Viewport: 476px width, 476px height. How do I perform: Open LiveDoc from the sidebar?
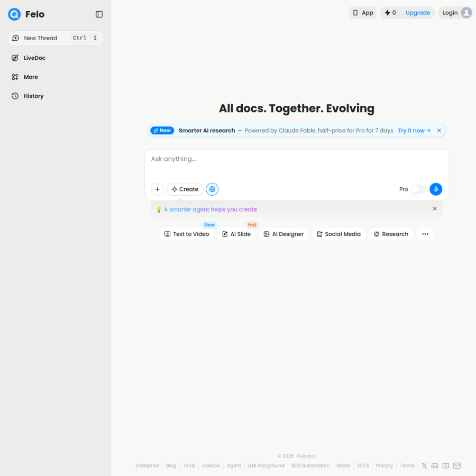[x=34, y=58]
